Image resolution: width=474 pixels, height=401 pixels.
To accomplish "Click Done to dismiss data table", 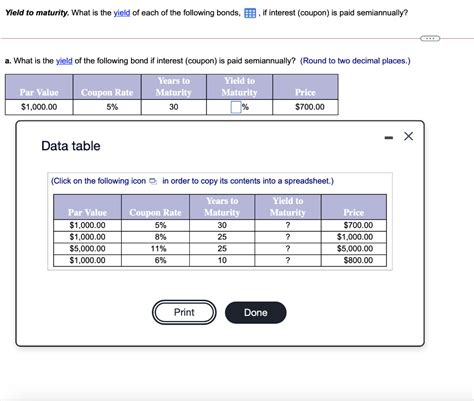I will (256, 313).
